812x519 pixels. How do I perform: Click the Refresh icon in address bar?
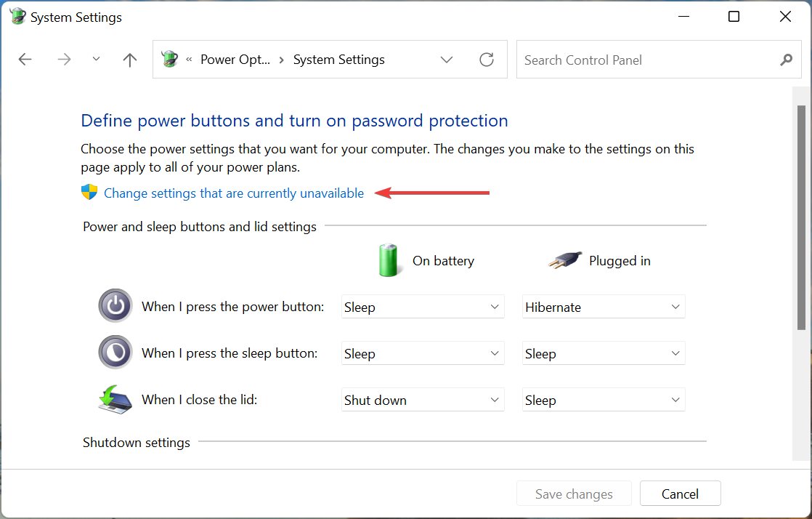tap(486, 59)
